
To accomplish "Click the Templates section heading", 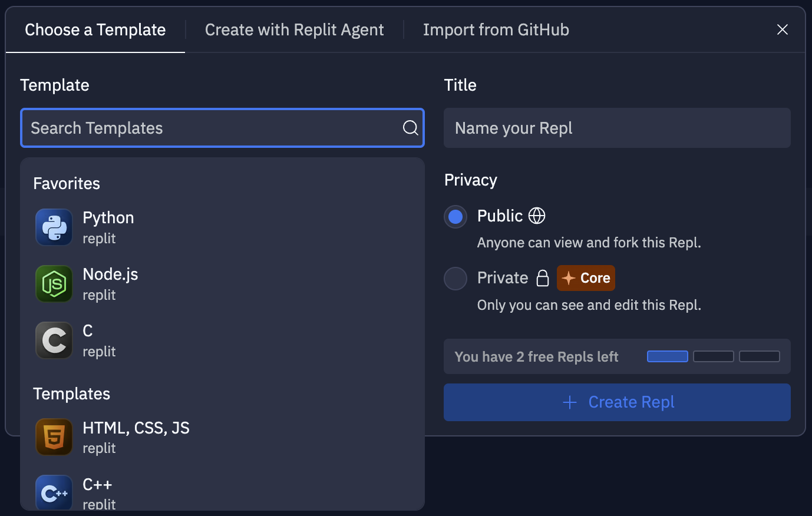I will click(71, 393).
